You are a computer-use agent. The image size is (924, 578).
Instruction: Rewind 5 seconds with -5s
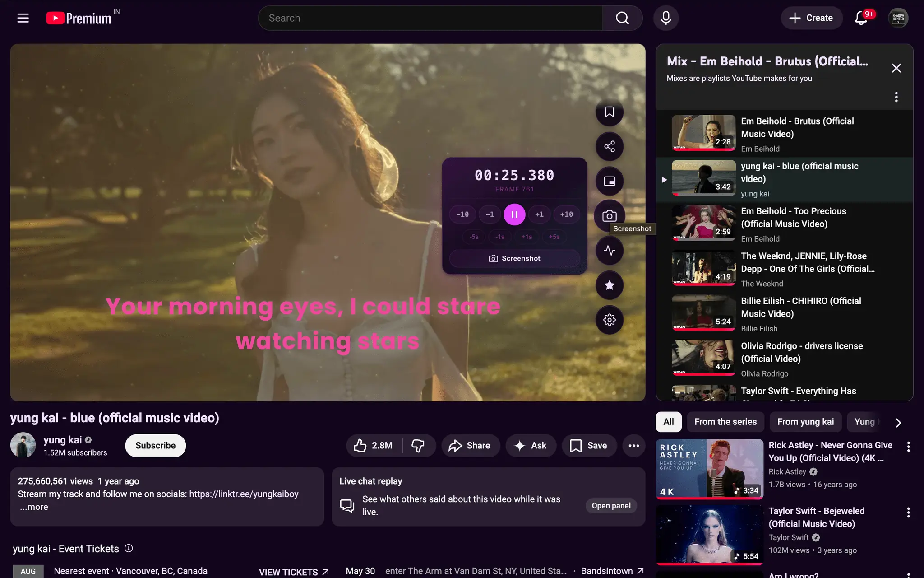tap(474, 237)
